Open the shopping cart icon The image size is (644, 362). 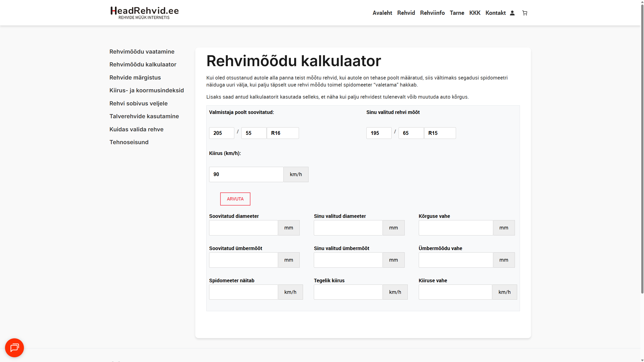[x=525, y=13]
